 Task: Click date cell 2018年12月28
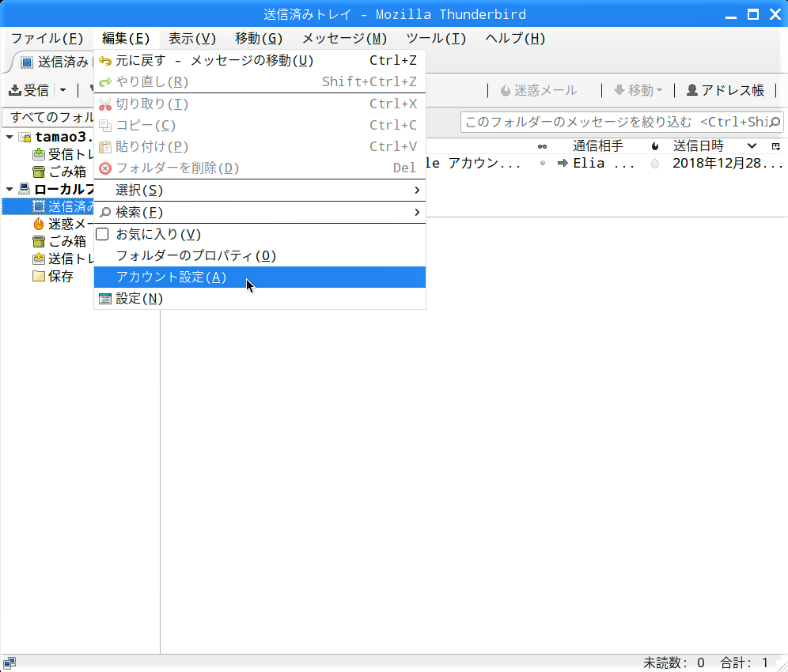(727, 163)
